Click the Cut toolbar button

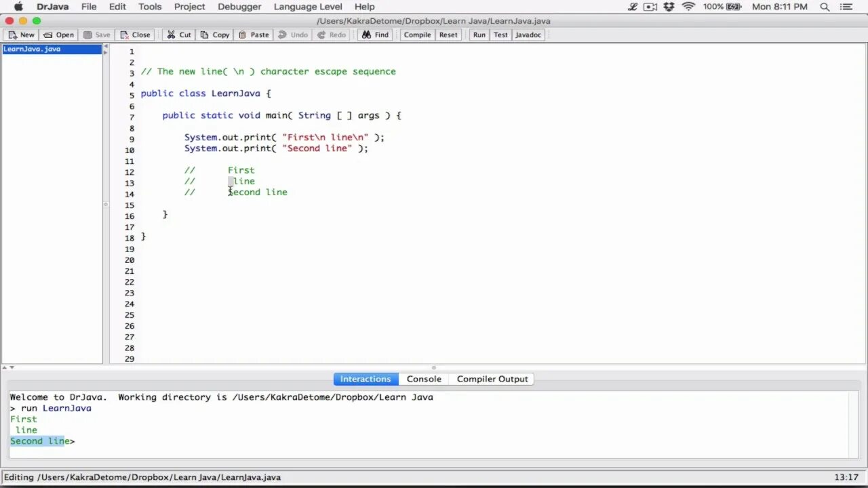click(179, 35)
